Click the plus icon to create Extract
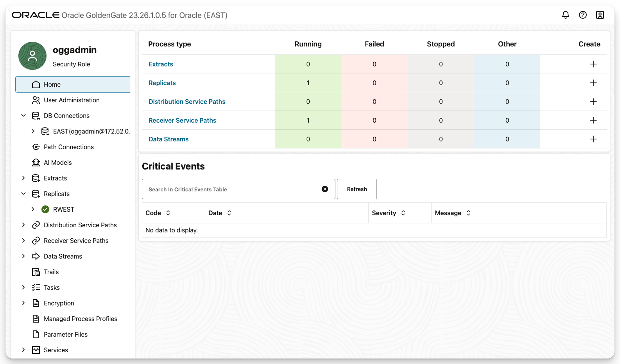The image size is (620, 364). tap(593, 64)
